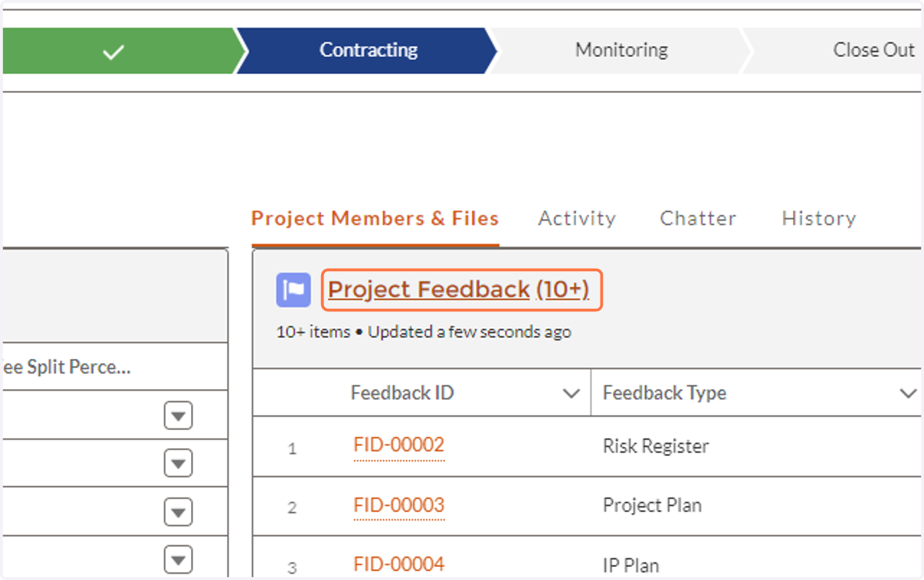Select the Contracting stage
The height and width of the screenshot is (580, 924).
tap(368, 51)
